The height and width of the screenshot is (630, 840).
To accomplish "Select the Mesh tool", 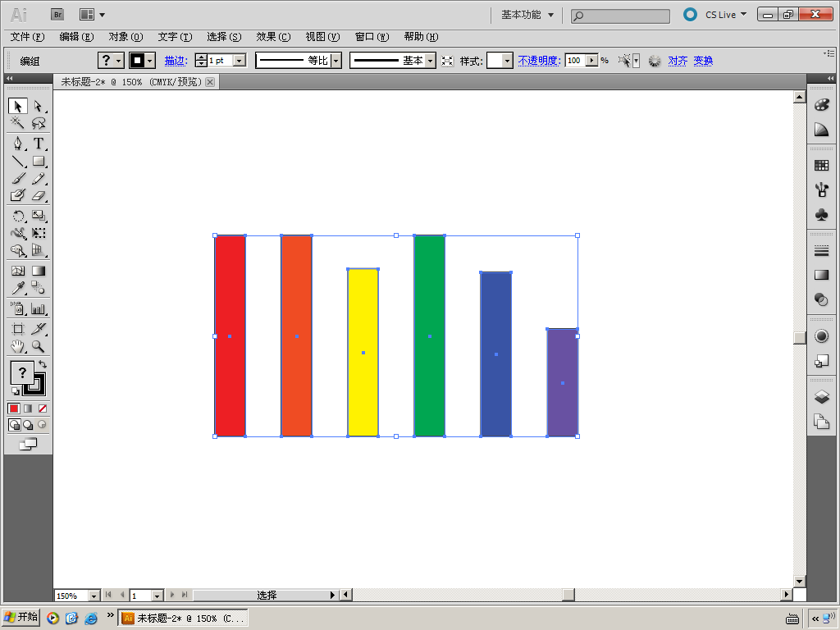I will [x=18, y=271].
